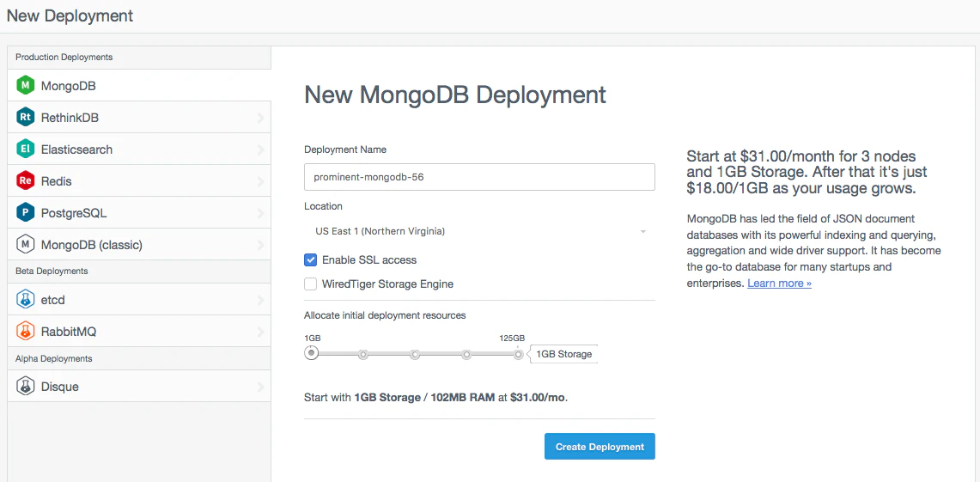Screen dimensions: 980x482
Task: Click the Deployment Name input field
Action: (x=479, y=177)
